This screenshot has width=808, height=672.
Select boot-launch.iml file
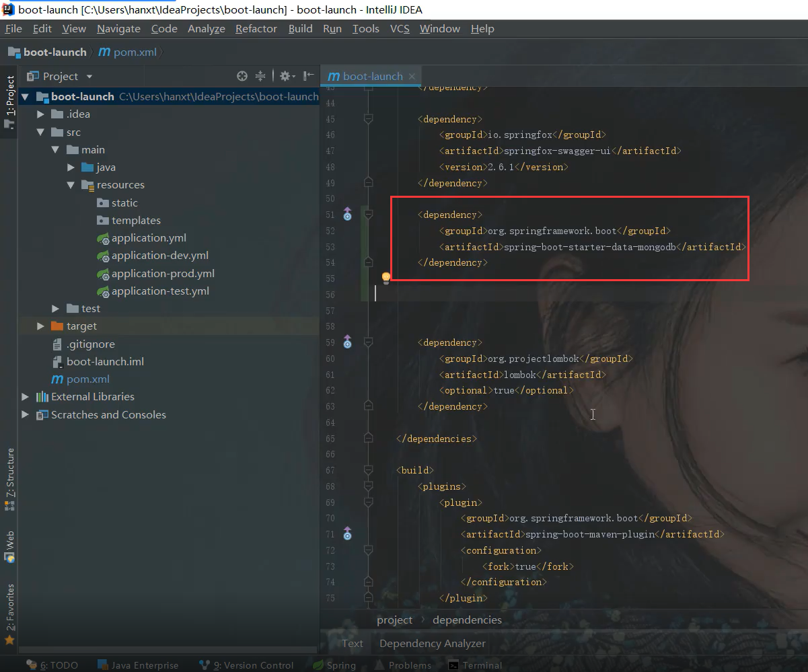click(105, 361)
